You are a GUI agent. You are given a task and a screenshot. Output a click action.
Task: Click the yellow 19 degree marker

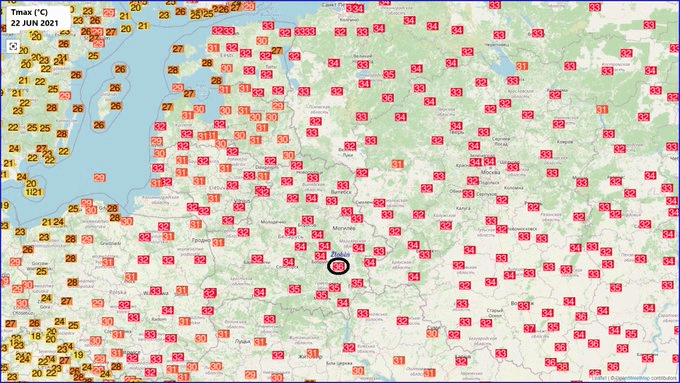(78, 355)
